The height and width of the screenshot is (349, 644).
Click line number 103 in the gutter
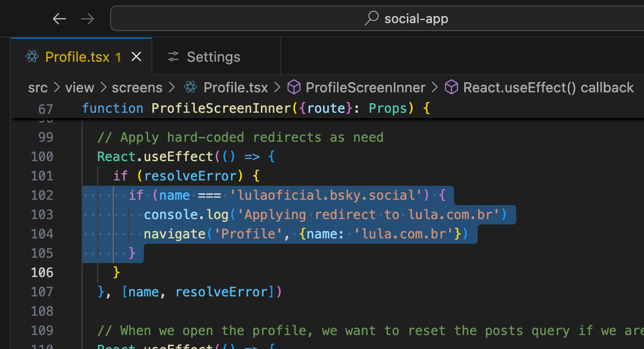click(x=42, y=215)
